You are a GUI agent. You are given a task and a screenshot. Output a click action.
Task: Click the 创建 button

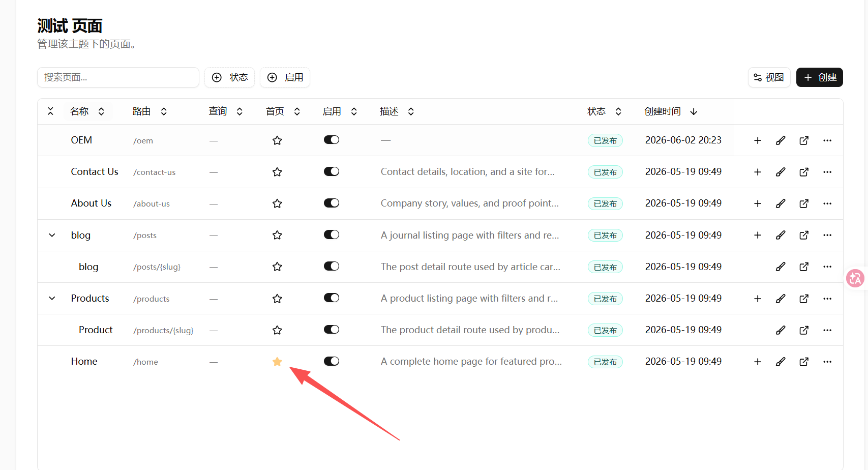(x=820, y=77)
